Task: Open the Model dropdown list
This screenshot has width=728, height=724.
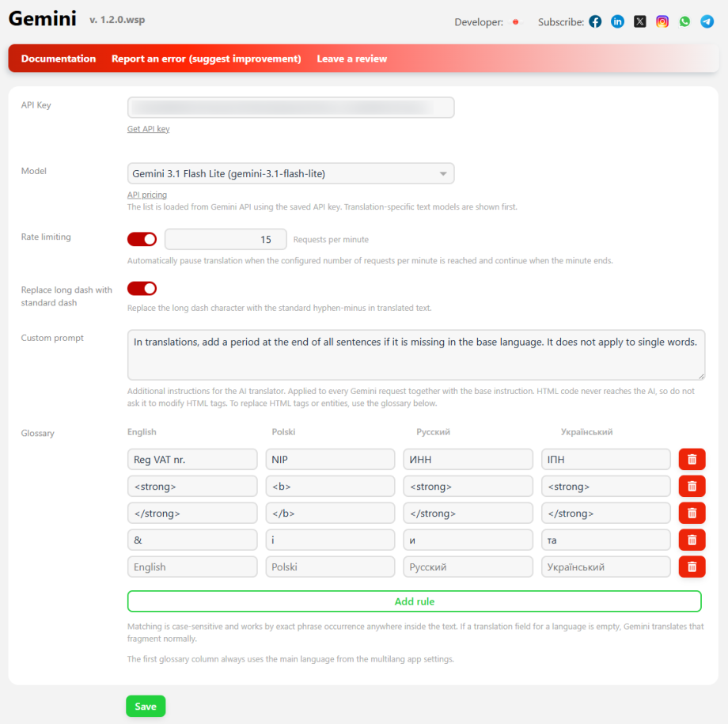Action: [x=290, y=174]
